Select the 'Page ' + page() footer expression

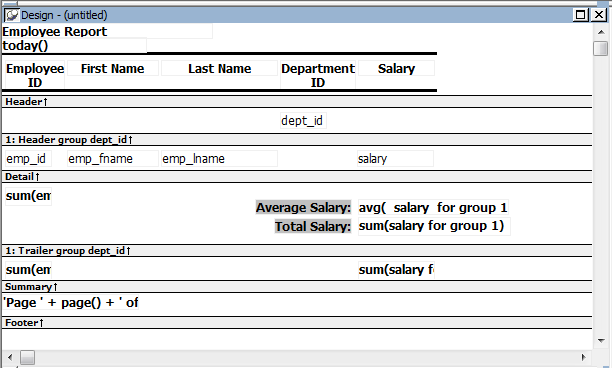click(71, 302)
